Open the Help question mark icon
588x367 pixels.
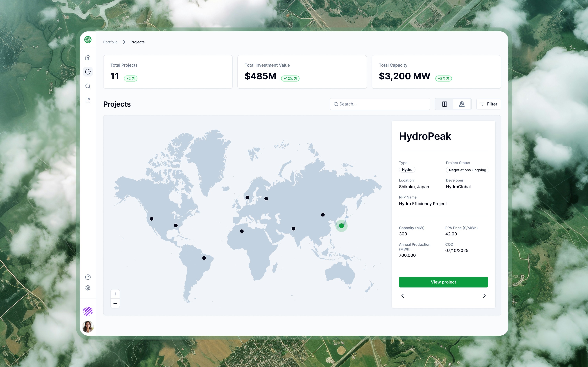click(88, 277)
